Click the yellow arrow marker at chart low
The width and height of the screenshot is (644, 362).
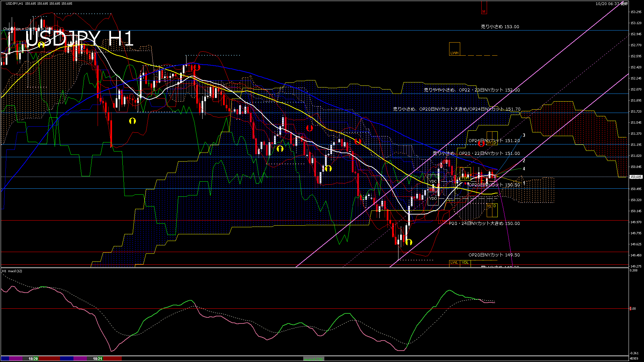point(409,242)
